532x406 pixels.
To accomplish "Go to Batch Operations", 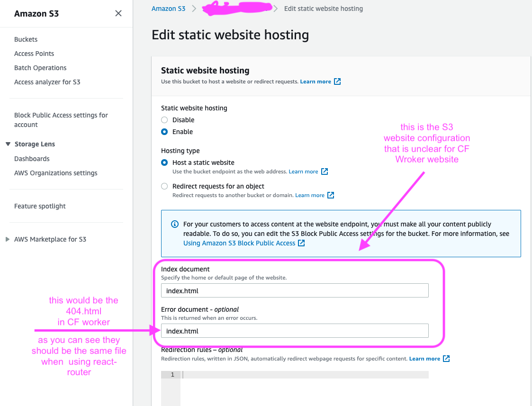I will point(40,68).
